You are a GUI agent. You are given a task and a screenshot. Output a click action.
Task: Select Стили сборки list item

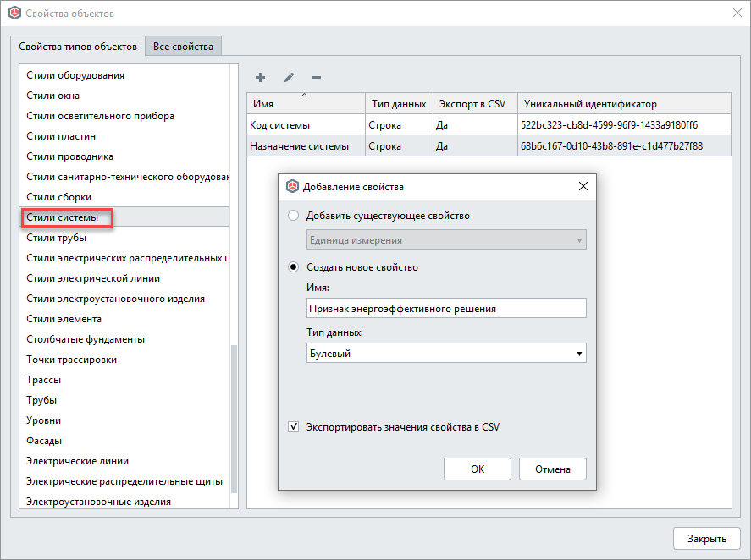click(124, 197)
